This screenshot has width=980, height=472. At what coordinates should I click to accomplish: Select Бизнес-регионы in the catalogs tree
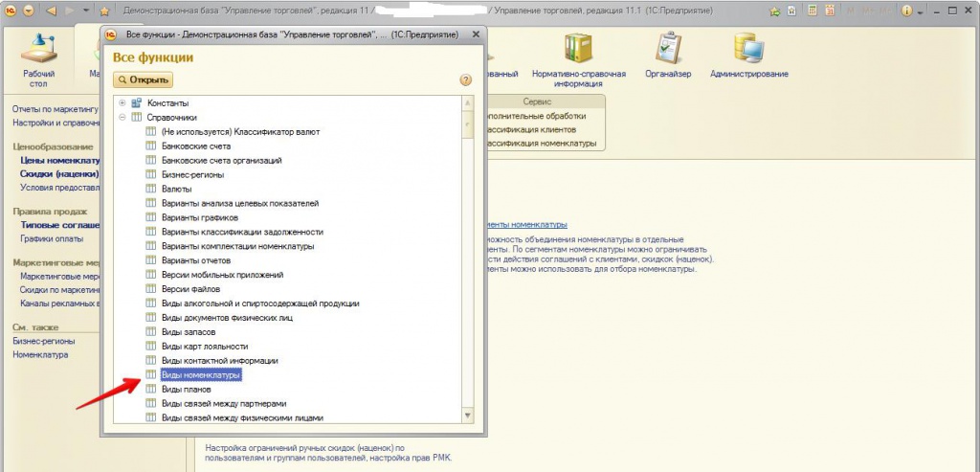point(192,175)
